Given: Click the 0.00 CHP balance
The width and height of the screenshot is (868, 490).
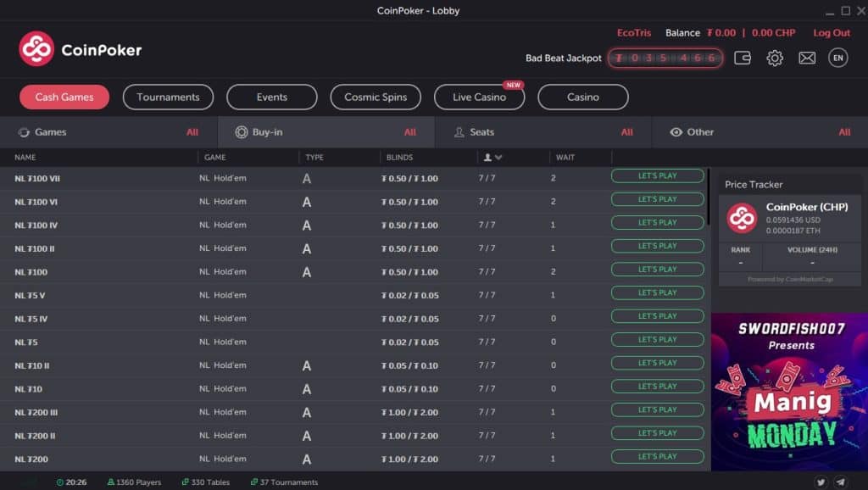Looking at the screenshot, I should [x=773, y=33].
